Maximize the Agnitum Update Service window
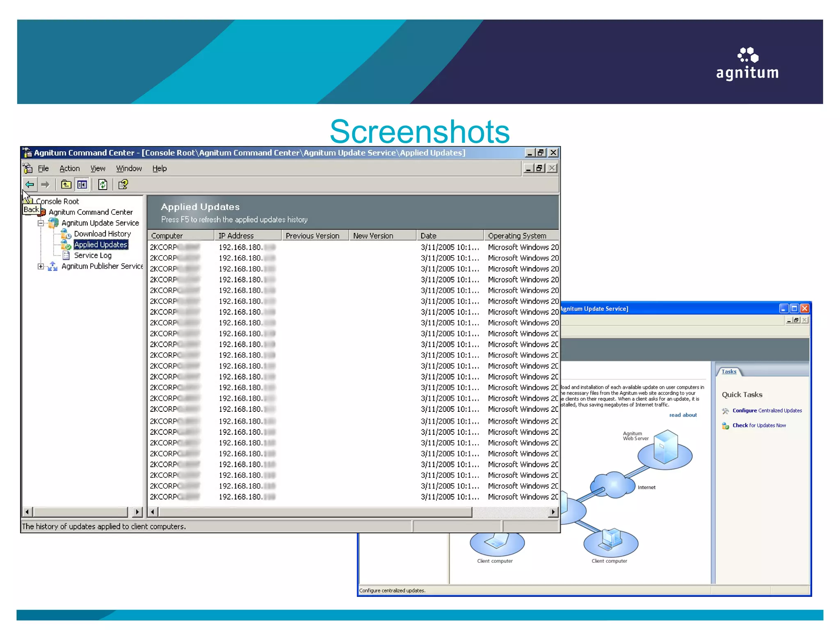This screenshot has width=840, height=630. coord(794,308)
